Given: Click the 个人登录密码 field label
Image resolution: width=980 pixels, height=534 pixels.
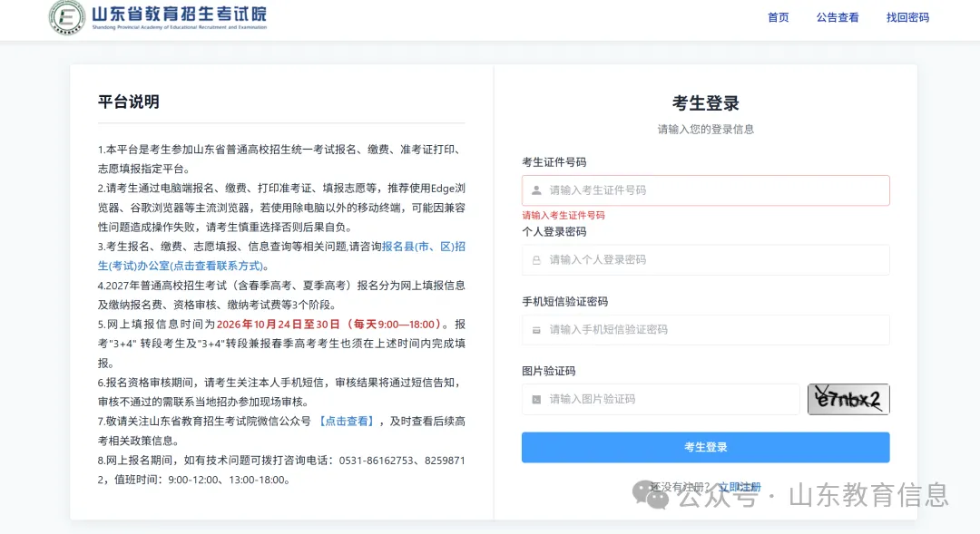Looking at the screenshot, I should pos(554,232).
